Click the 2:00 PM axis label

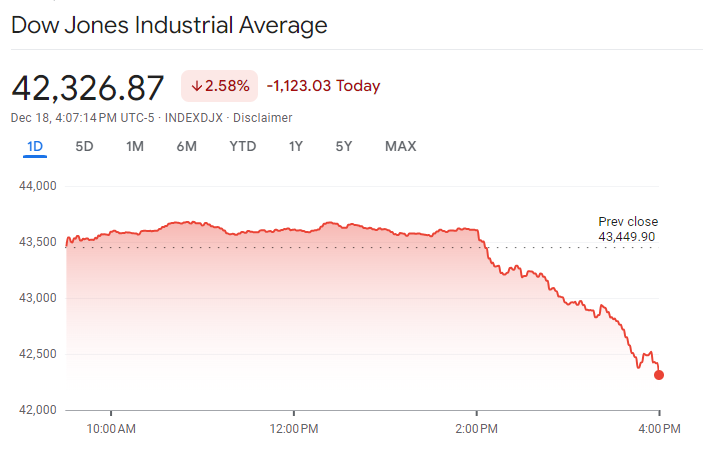[x=476, y=429]
